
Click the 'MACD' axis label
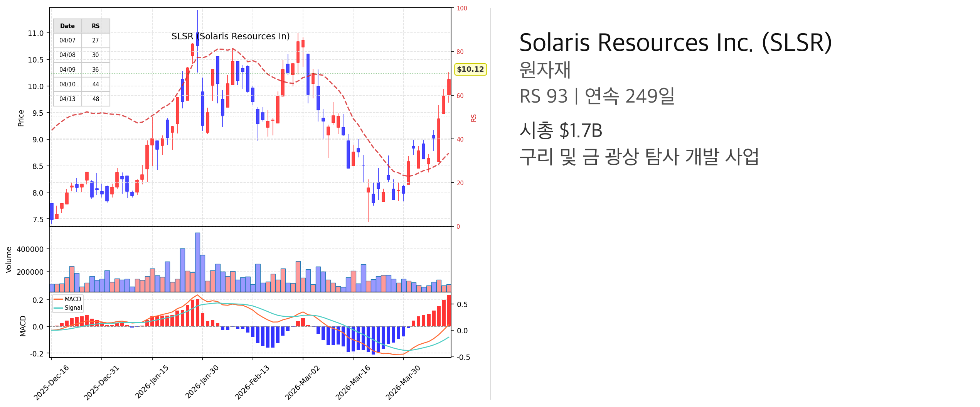pyautogui.click(x=23, y=326)
